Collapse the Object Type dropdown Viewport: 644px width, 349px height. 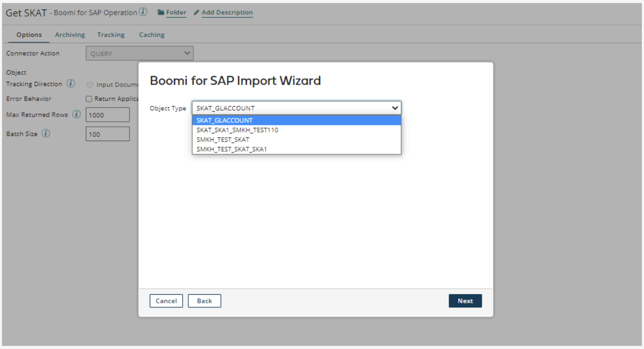coord(395,108)
